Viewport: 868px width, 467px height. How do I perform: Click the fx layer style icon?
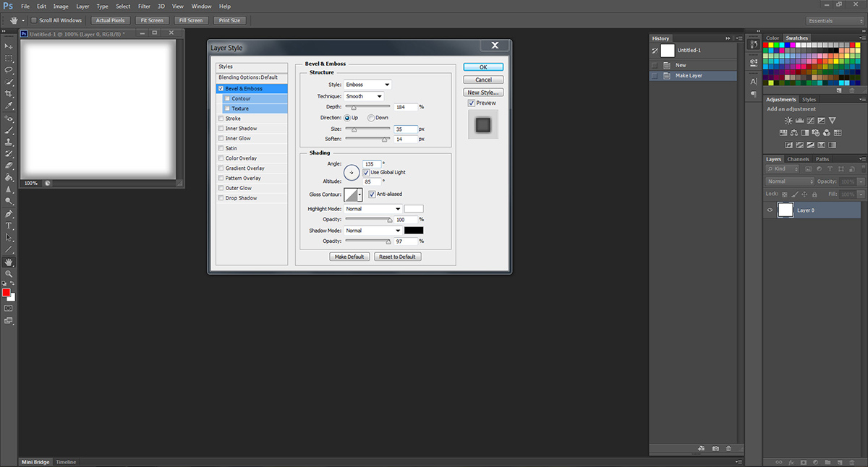pos(792,461)
